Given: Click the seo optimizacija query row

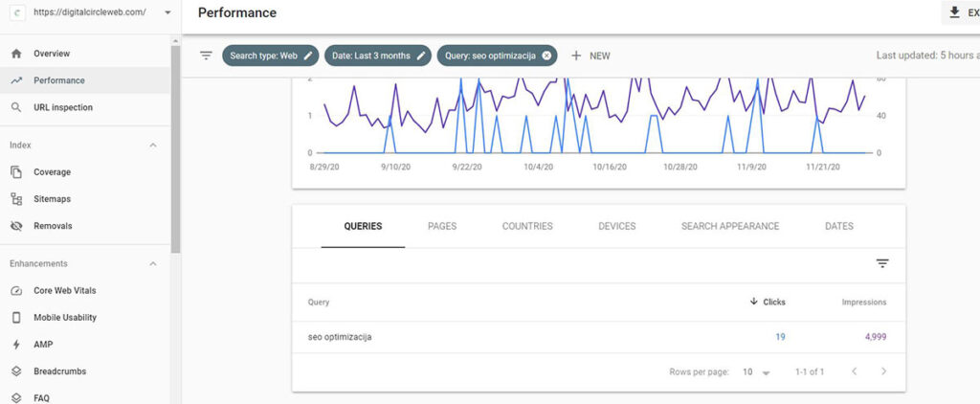Looking at the screenshot, I should (340, 337).
